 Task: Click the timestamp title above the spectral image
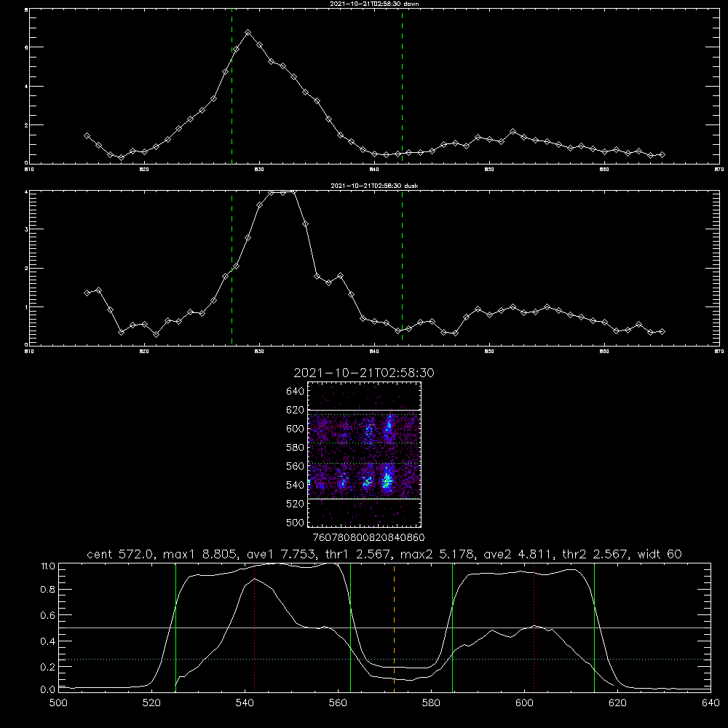click(x=364, y=373)
